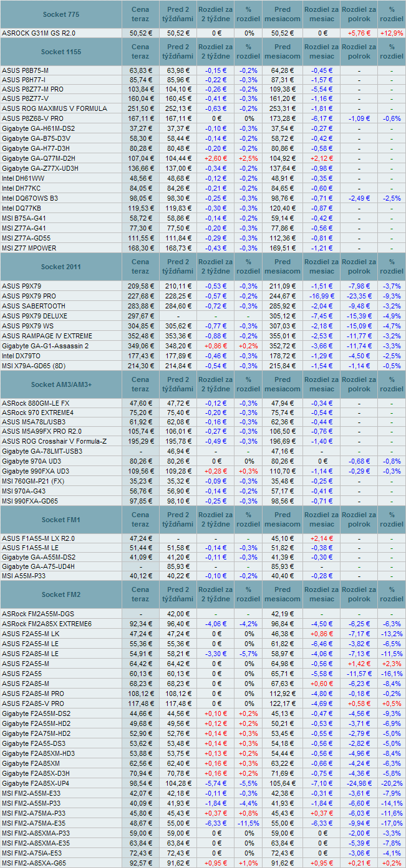Select ASUS M5A99FX PRO R2.0 row name
This screenshot has width=406, height=868.
coord(41,431)
